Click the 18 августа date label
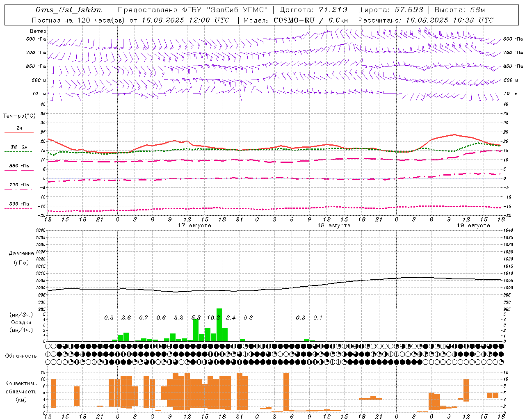The image size is (525, 420). click(333, 226)
